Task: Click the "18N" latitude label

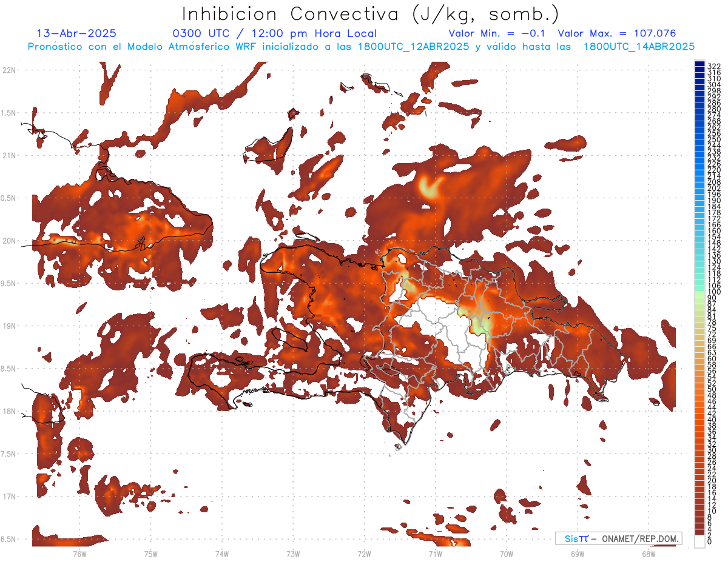Action: (x=9, y=412)
